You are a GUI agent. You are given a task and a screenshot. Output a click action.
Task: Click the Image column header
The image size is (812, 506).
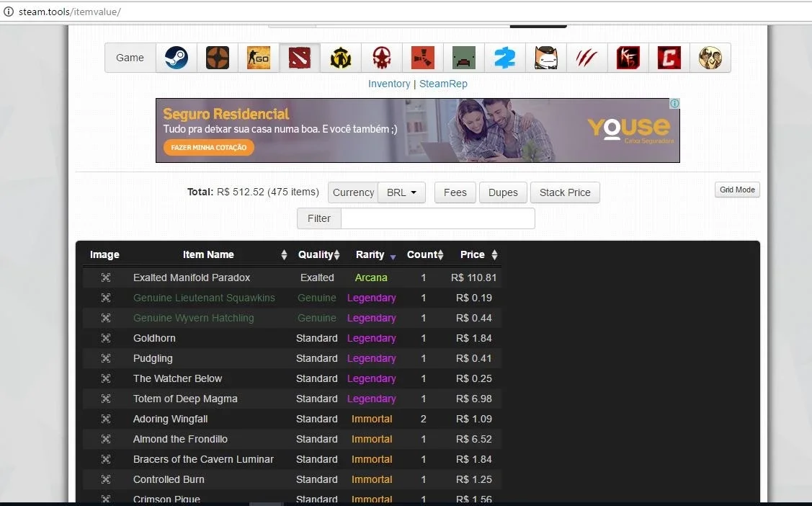click(x=104, y=255)
